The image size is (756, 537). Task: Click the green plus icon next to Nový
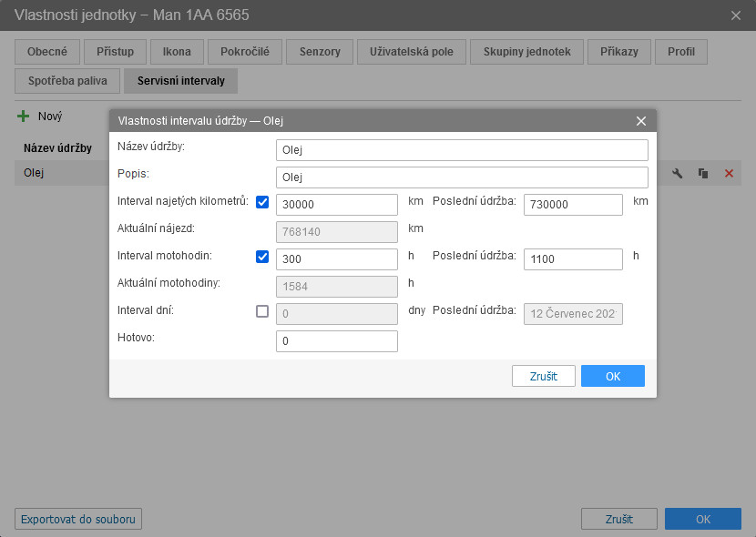pos(24,117)
